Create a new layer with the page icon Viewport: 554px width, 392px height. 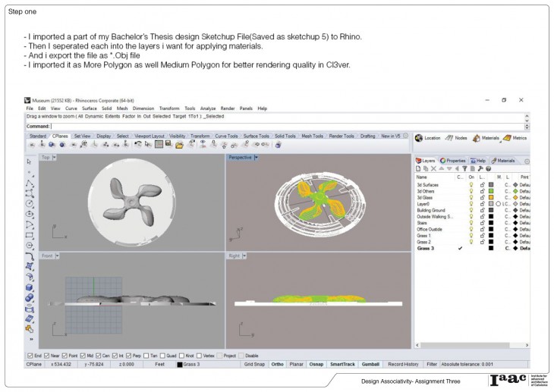tap(418, 168)
